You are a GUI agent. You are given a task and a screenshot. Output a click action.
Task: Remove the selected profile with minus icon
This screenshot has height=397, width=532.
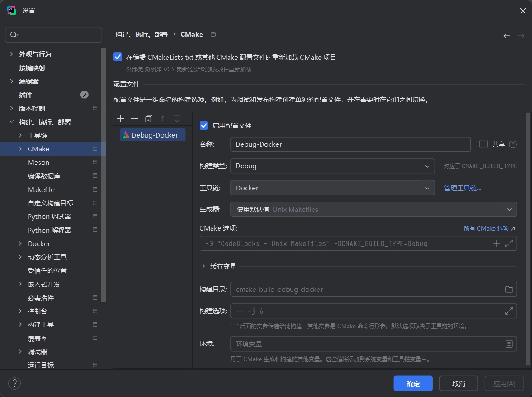coord(135,119)
